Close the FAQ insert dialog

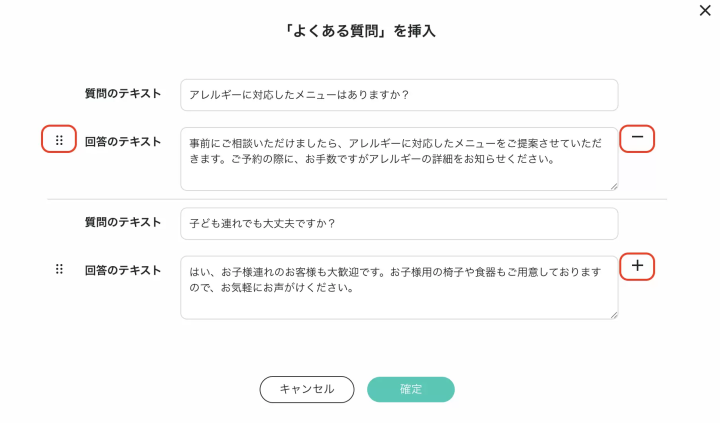click(706, 11)
